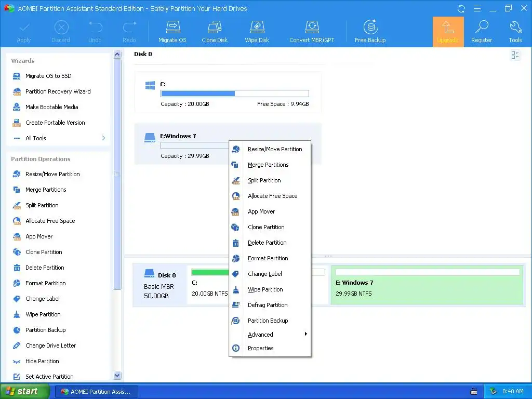Click the Discard toolbar icon
Viewport: 532px width, 399px height.
point(61,32)
